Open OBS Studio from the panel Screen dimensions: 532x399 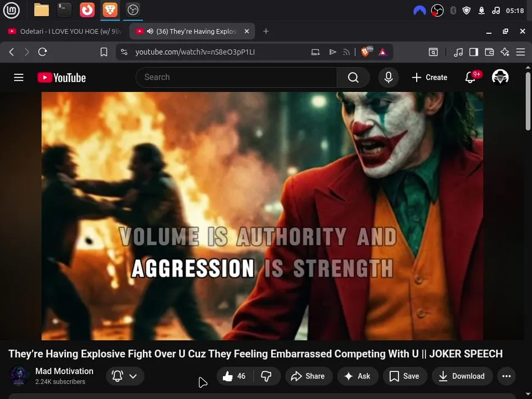click(x=132, y=10)
